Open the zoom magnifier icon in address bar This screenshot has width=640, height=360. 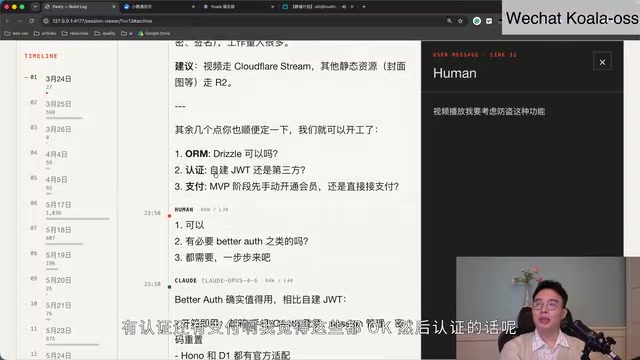(449, 21)
